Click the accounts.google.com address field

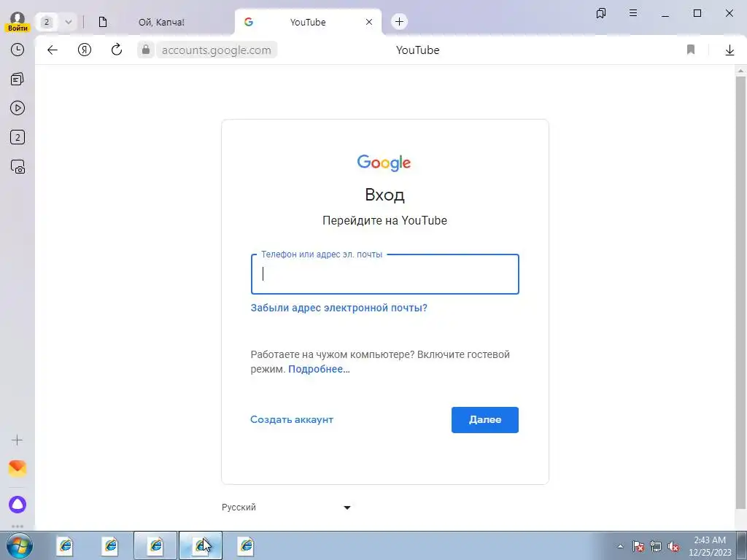click(216, 50)
